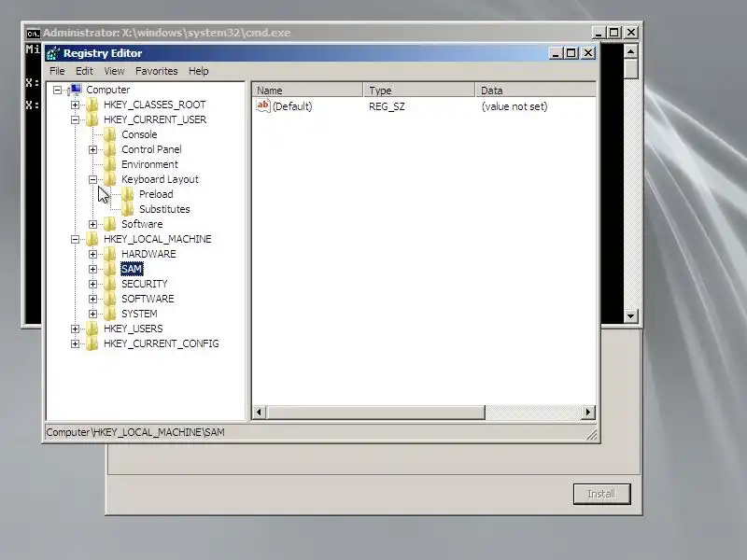Expand the Software key under HKEY_CURRENT_USER

click(92, 224)
